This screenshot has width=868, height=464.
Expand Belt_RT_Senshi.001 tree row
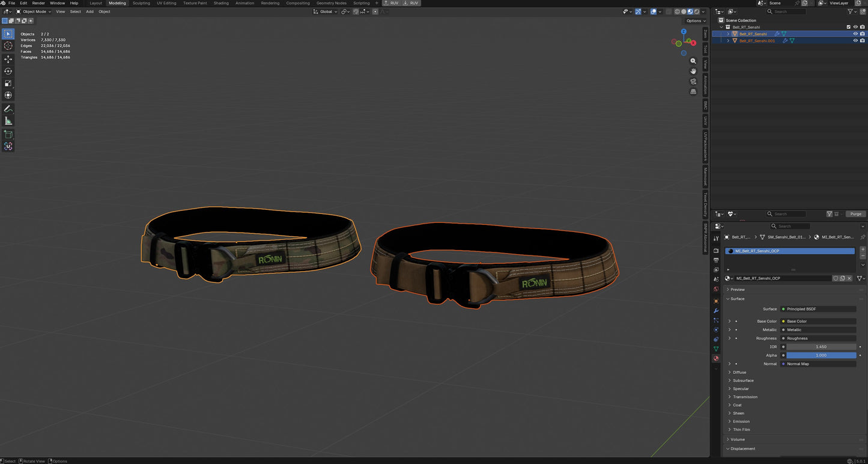tap(728, 41)
